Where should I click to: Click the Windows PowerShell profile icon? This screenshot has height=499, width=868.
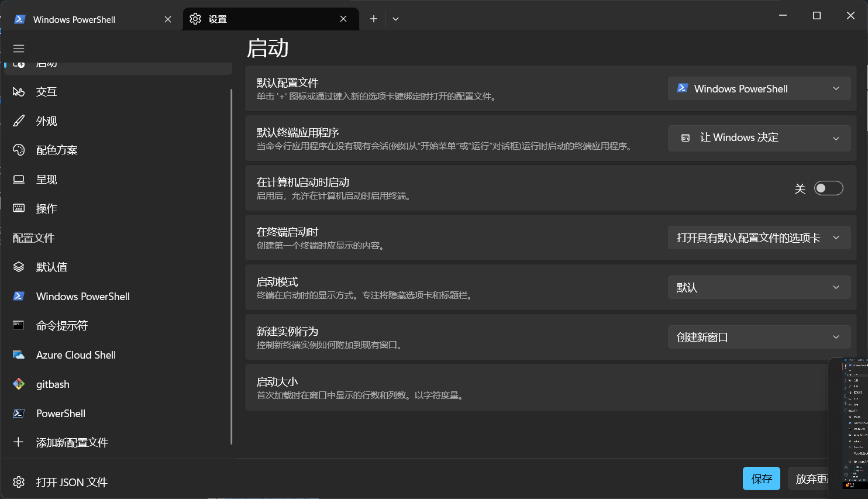click(18, 296)
